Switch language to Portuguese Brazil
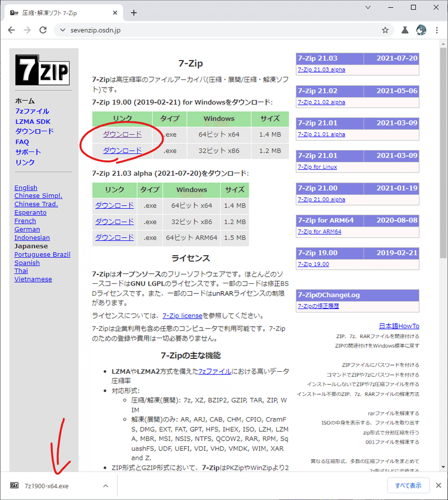 [43, 254]
